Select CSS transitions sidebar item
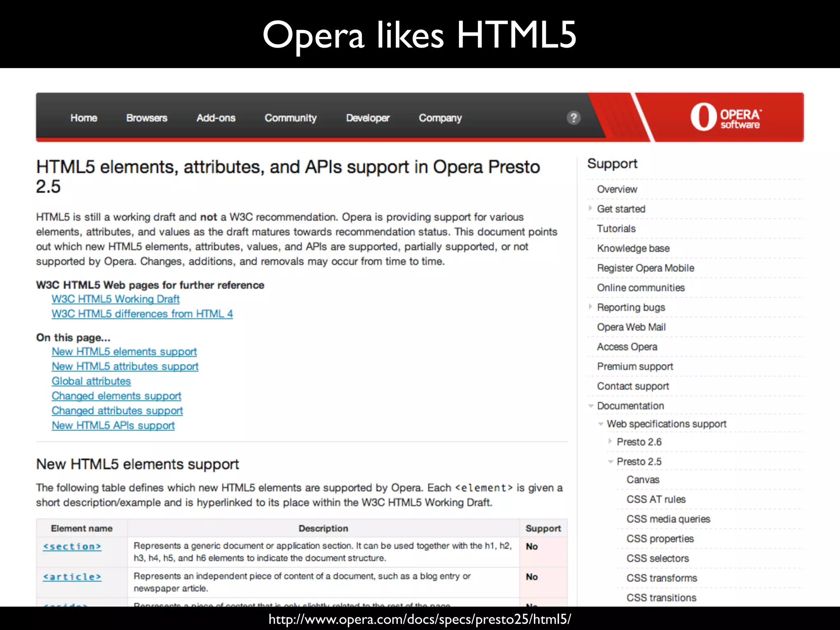This screenshot has height=630, width=840. [661, 598]
